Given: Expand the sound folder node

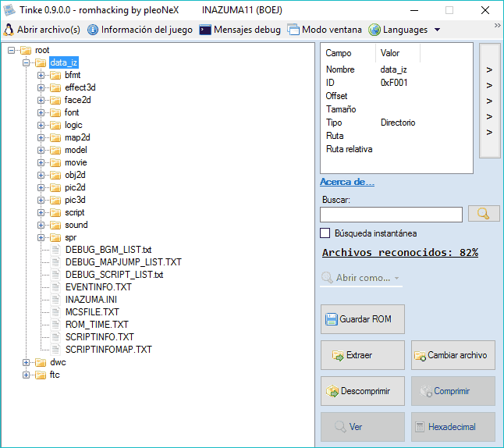Looking at the screenshot, I should point(41,225).
